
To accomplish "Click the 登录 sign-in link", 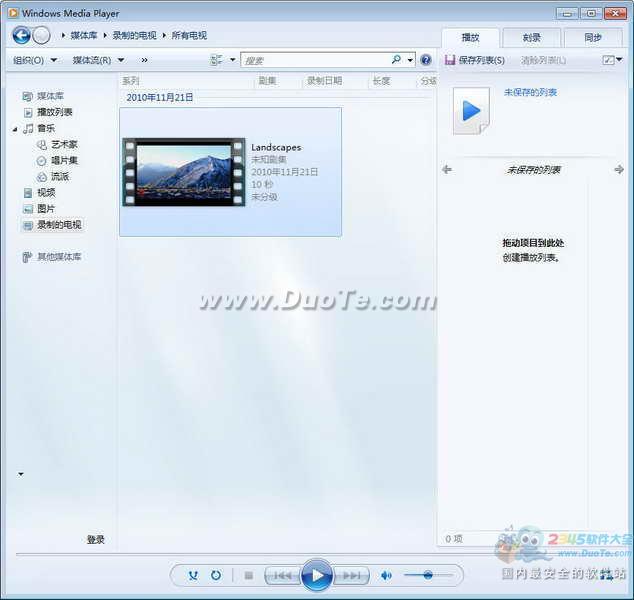I will point(96,539).
